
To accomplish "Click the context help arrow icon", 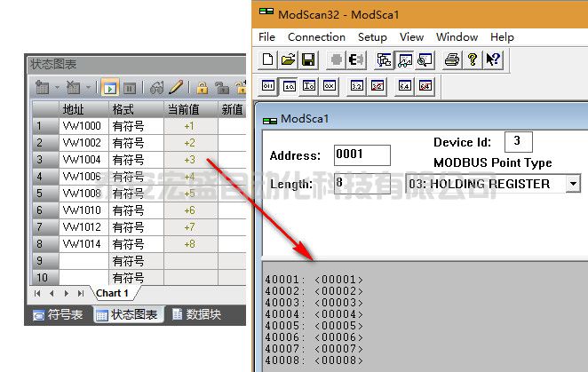I will coord(493,60).
